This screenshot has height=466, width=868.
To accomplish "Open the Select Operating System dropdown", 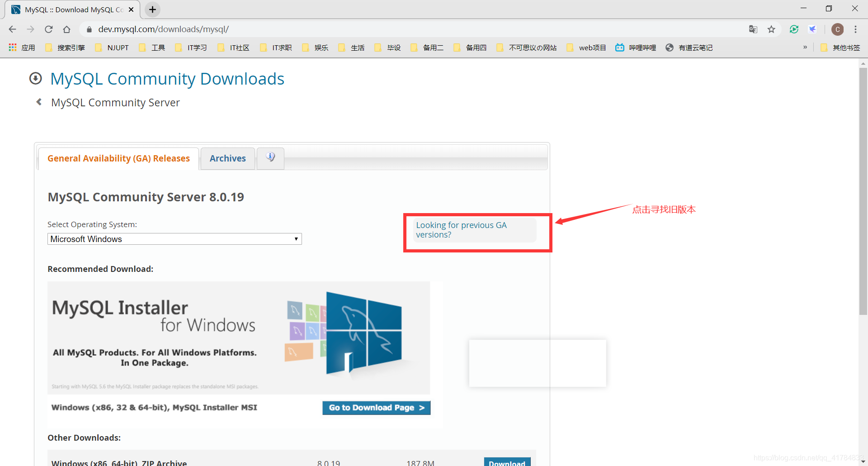I will point(175,239).
